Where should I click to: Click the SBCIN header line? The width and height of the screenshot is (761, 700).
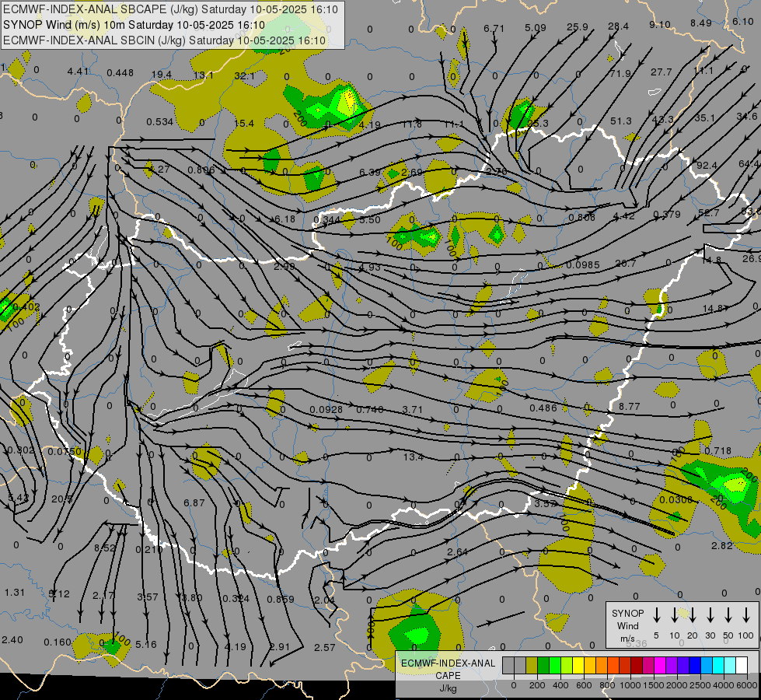coord(165,40)
